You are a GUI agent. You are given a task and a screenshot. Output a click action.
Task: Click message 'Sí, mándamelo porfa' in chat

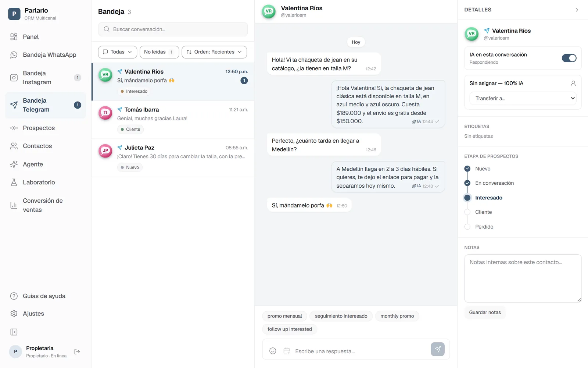[309, 205]
